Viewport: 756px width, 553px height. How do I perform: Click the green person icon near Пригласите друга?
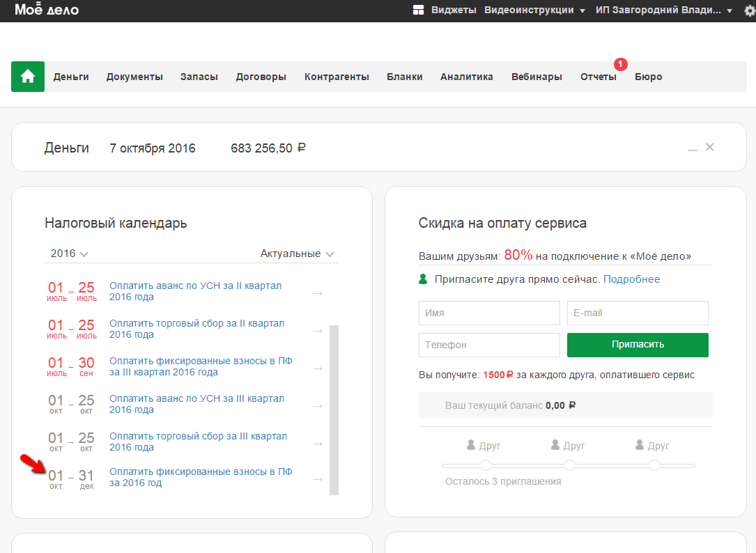coord(423,279)
